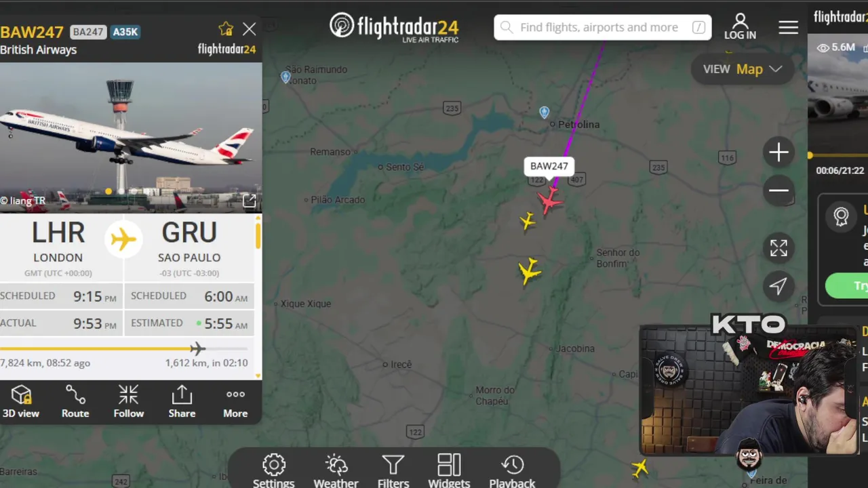Start flight Playback
The image size is (868, 488).
(512, 471)
